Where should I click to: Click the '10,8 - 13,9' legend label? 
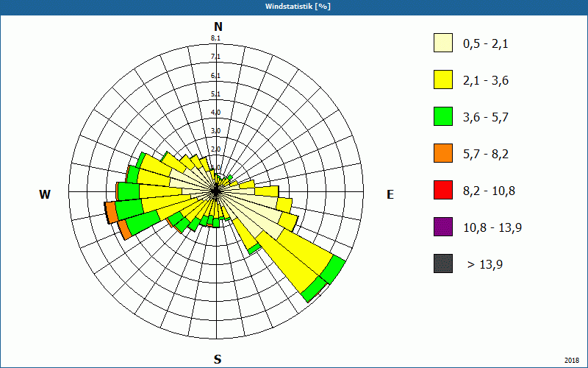pos(492,228)
